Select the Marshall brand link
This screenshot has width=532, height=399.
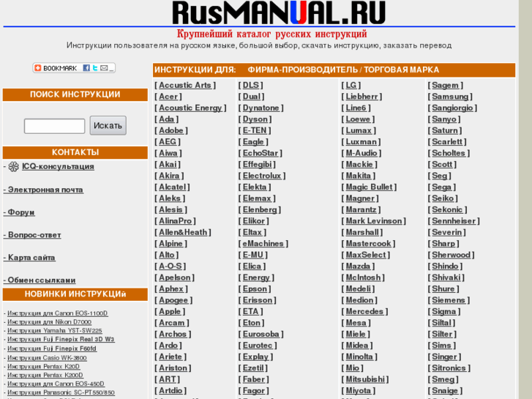tap(362, 232)
